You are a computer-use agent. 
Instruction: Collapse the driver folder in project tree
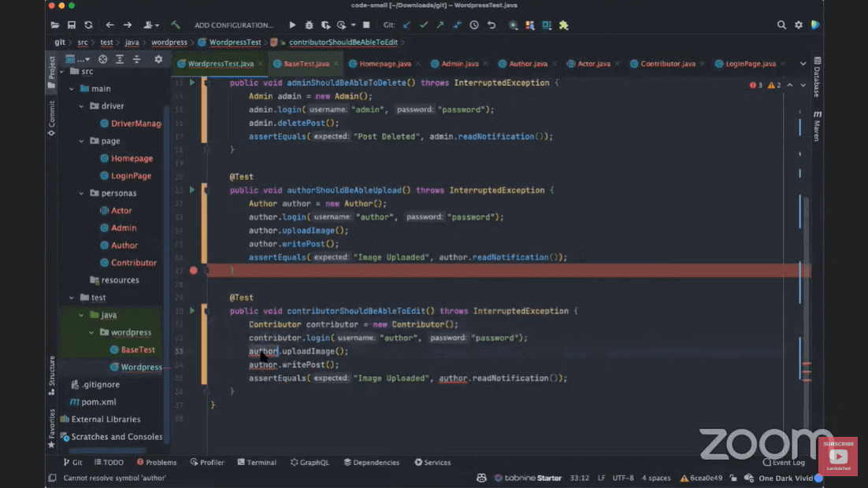coord(82,106)
